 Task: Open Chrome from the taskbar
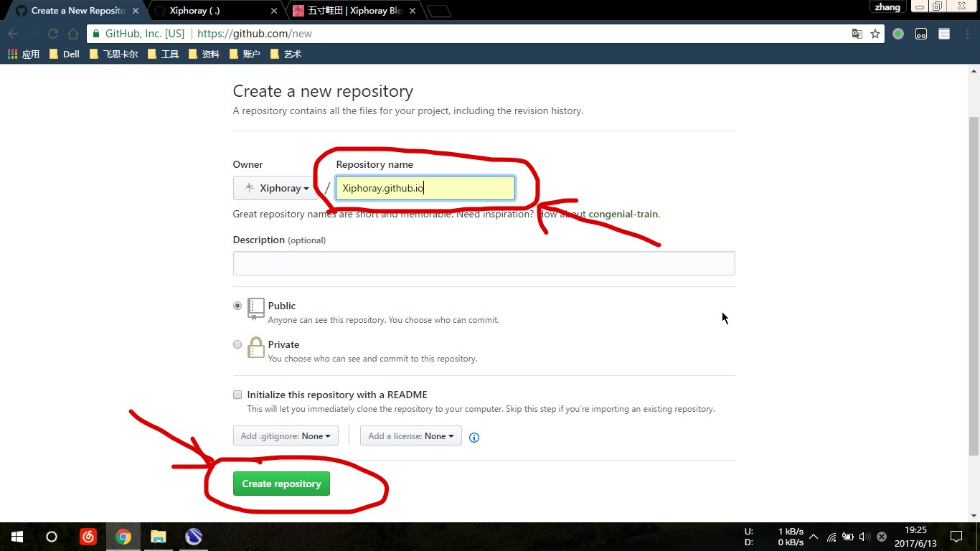coord(123,537)
